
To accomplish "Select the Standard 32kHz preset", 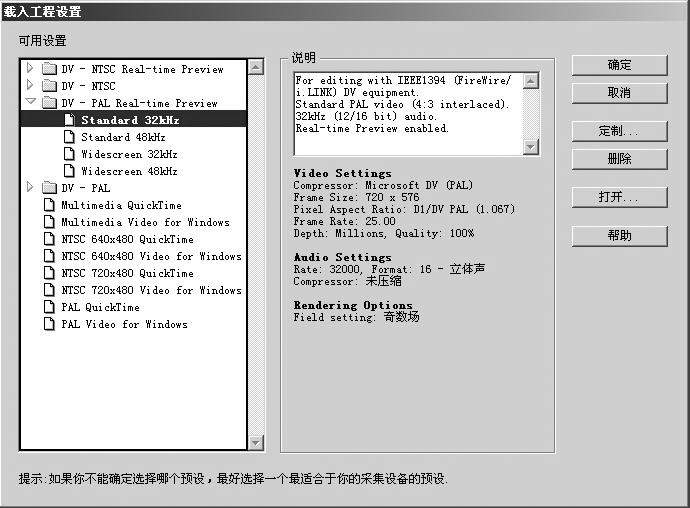I will pyautogui.click(x=130, y=120).
